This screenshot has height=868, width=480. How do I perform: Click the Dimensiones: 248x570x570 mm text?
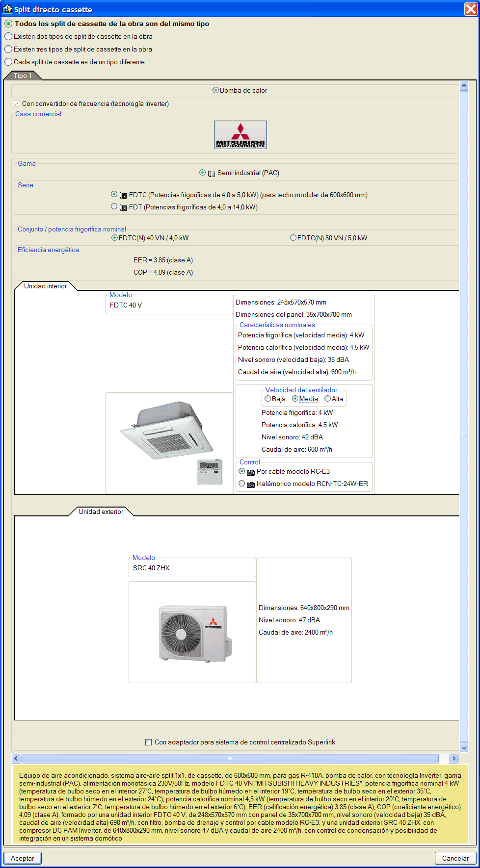(x=281, y=303)
